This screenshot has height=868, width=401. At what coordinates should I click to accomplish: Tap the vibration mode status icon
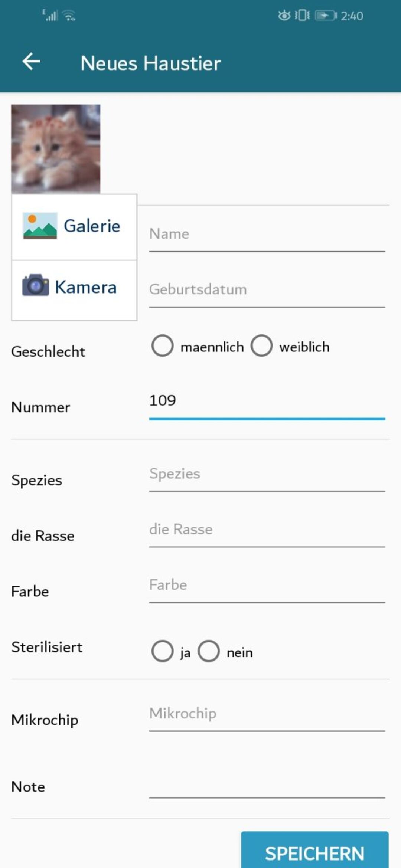click(302, 16)
